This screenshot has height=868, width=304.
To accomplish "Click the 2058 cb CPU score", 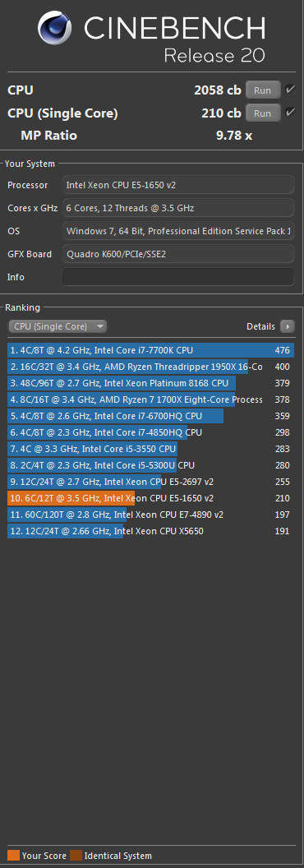I will pos(218,90).
